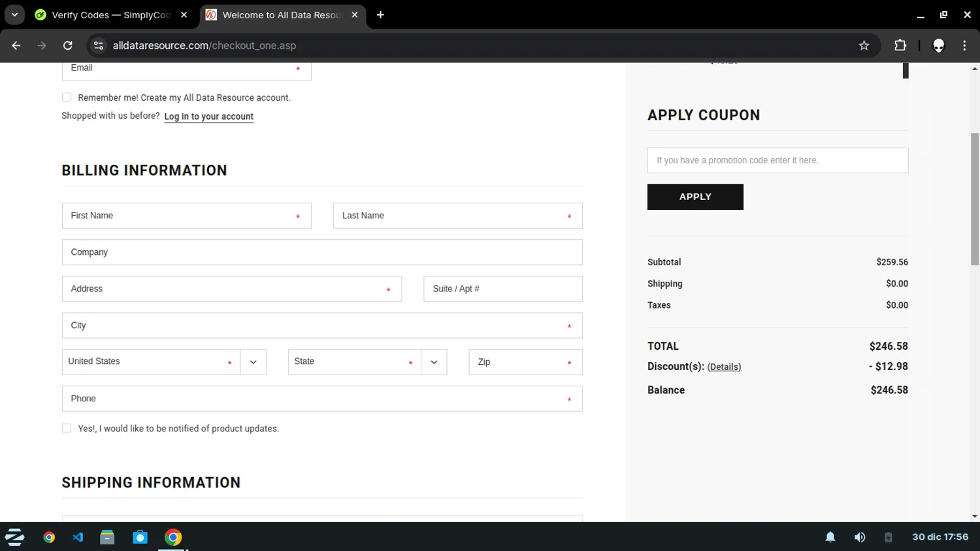Open the Files manager taskbar icon
Image resolution: width=980 pixels, height=551 pixels.
tap(107, 537)
